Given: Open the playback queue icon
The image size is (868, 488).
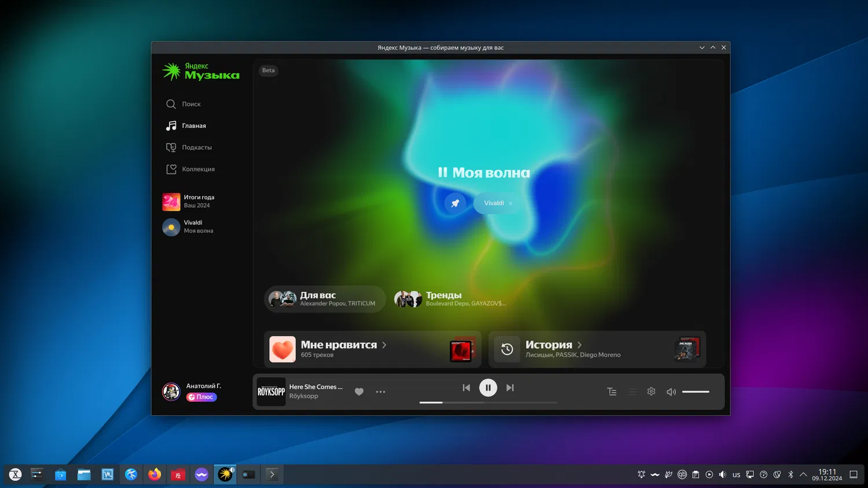Looking at the screenshot, I should [x=631, y=391].
